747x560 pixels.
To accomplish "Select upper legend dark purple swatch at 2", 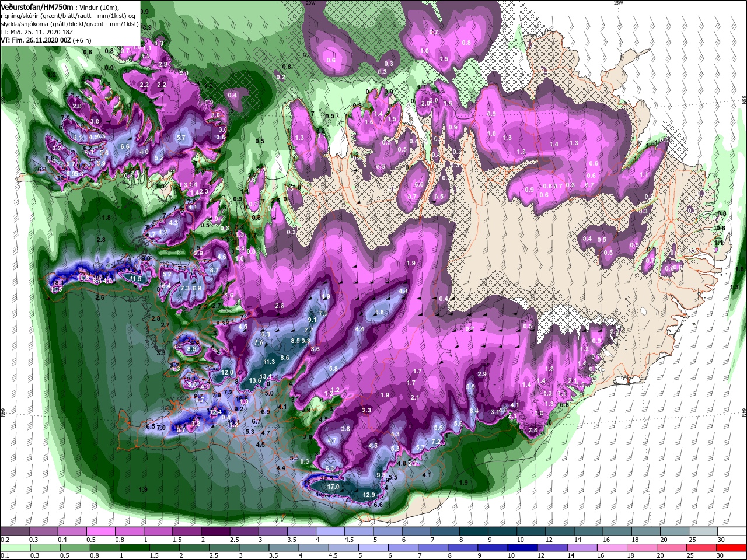I will pos(215,531).
